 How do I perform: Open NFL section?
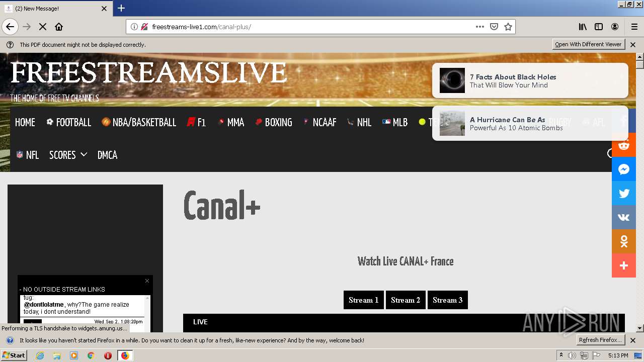click(27, 155)
